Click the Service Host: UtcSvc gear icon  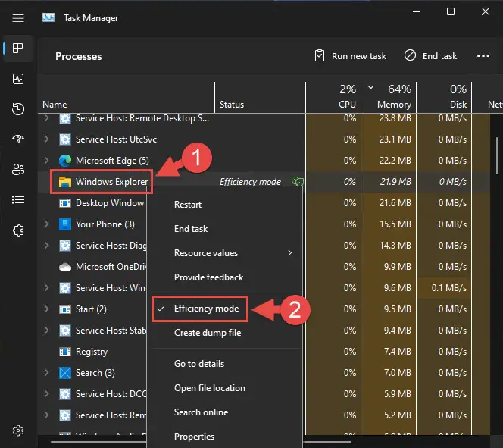point(65,139)
